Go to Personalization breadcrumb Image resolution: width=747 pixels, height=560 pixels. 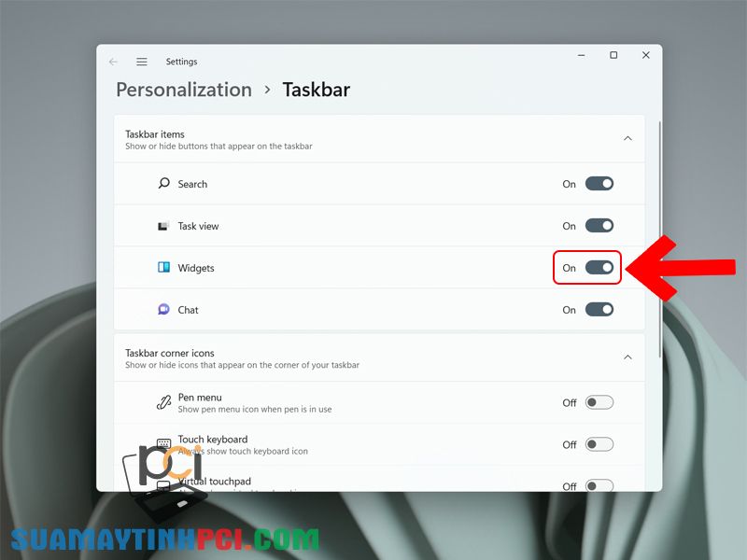point(184,90)
